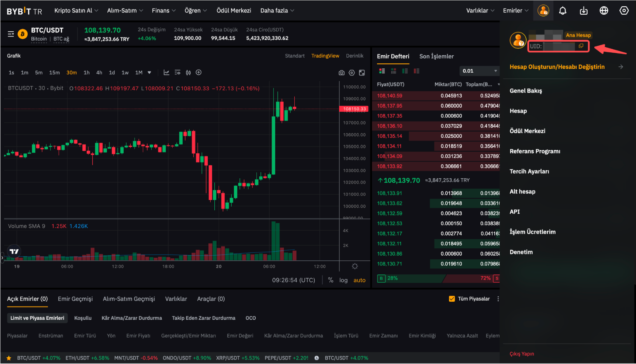
Task: Expand more timeframe options arrow
Action: tap(149, 73)
